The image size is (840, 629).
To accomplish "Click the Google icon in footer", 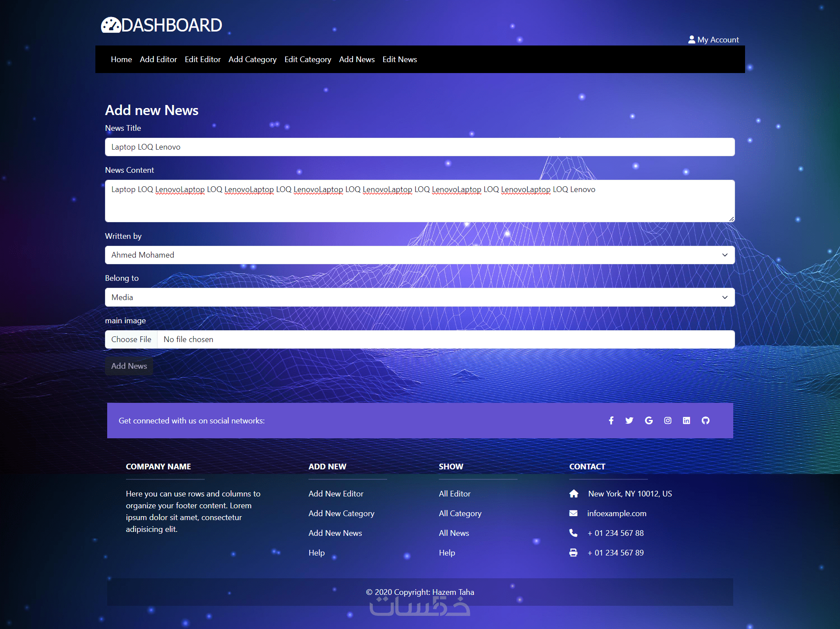I will click(649, 420).
